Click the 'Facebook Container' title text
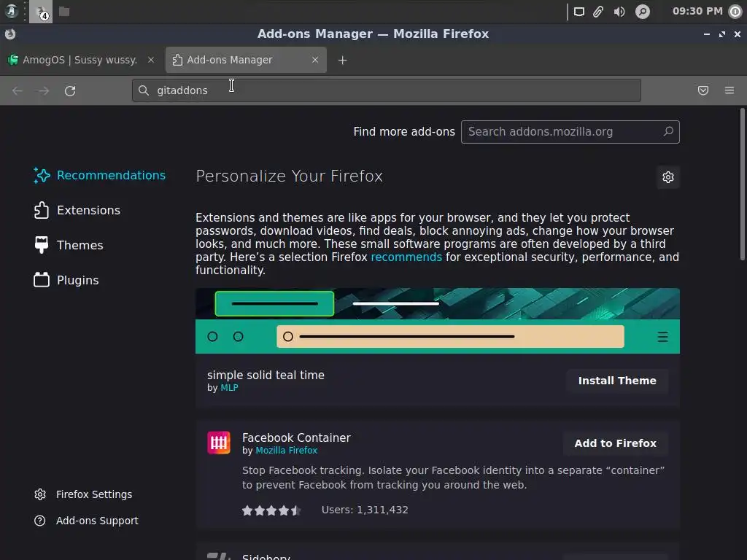The image size is (747, 560). [296, 437]
